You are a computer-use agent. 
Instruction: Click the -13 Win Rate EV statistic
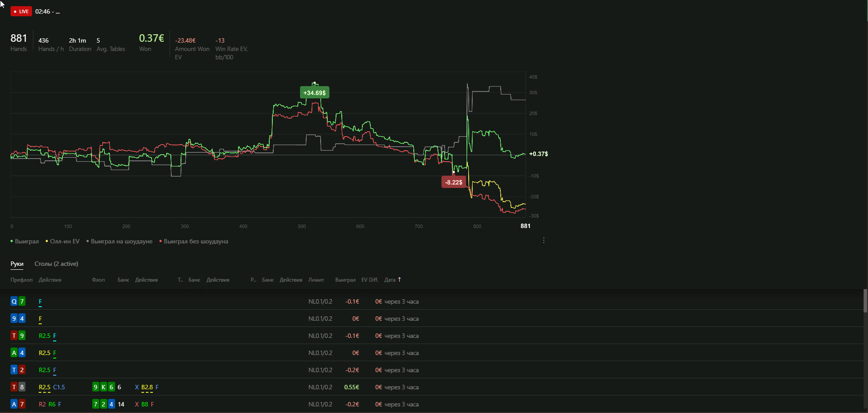coord(231,48)
